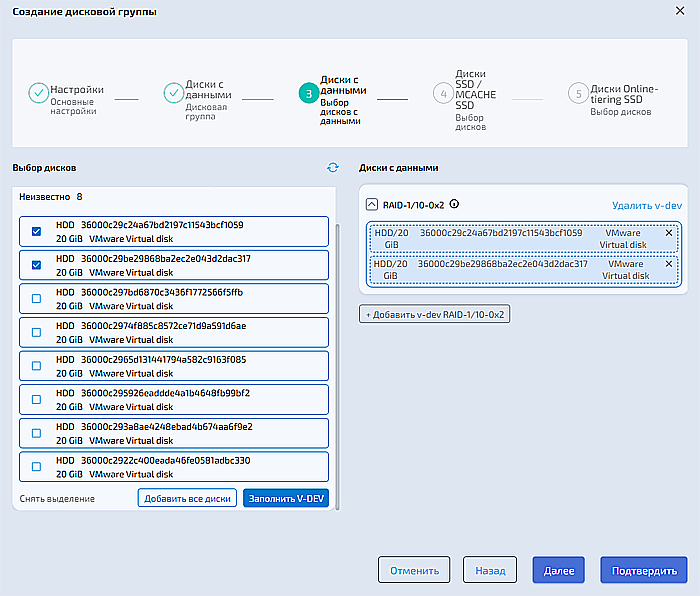Select Настройки step label

click(77, 90)
